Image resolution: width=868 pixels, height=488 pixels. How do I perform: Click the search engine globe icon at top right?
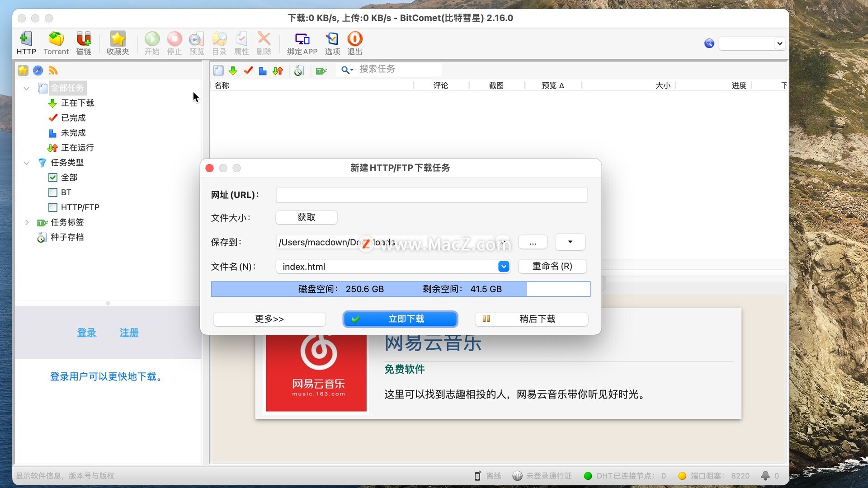[x=709, y=43]
